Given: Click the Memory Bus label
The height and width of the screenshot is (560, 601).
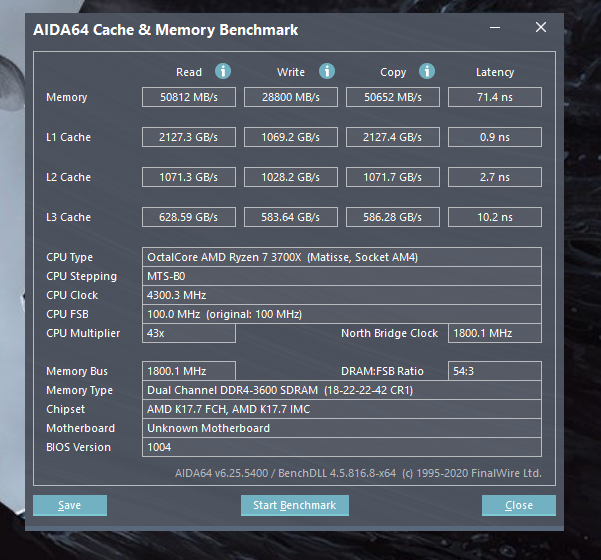Looking at the screenshot, I should click(77, 371).
